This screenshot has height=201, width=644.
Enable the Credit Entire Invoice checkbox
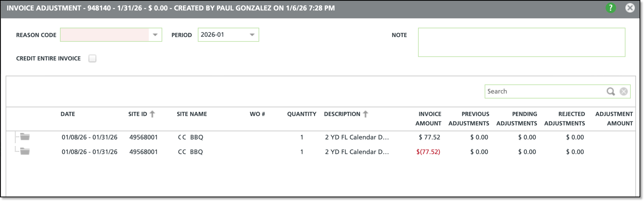(x=92, y=58)
